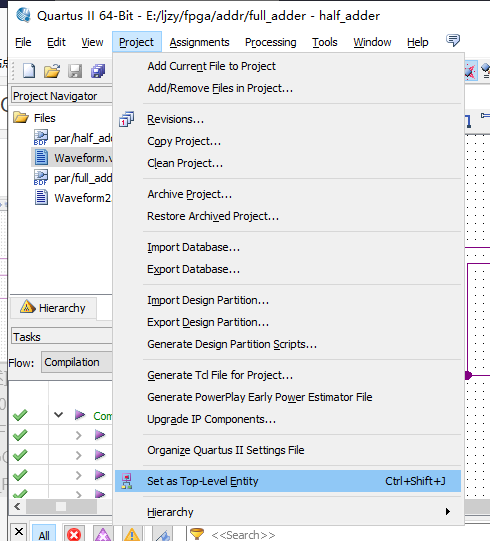Click the Revisions icon in Project menu

coord(127,119)
